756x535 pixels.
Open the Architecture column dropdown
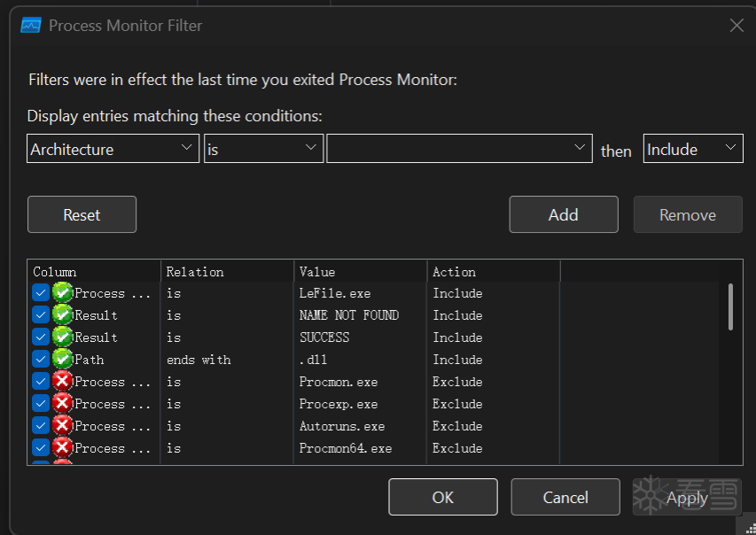[113, 149]
